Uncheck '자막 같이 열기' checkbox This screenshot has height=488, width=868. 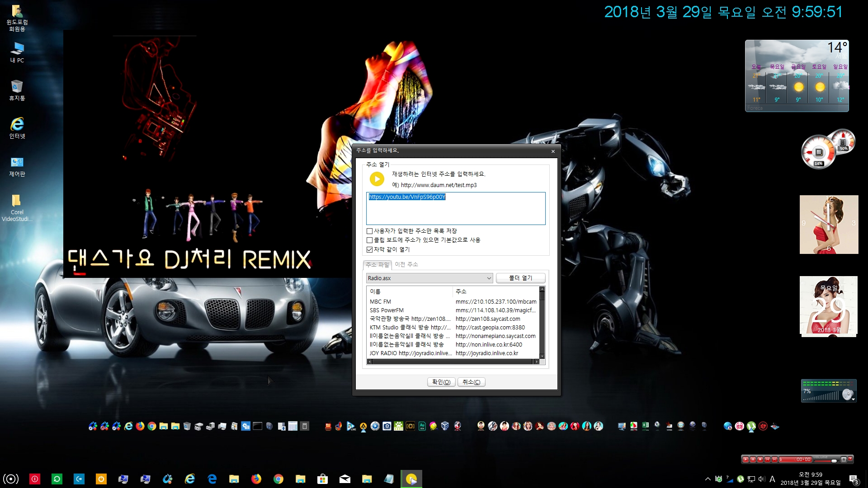click(369, 249)
